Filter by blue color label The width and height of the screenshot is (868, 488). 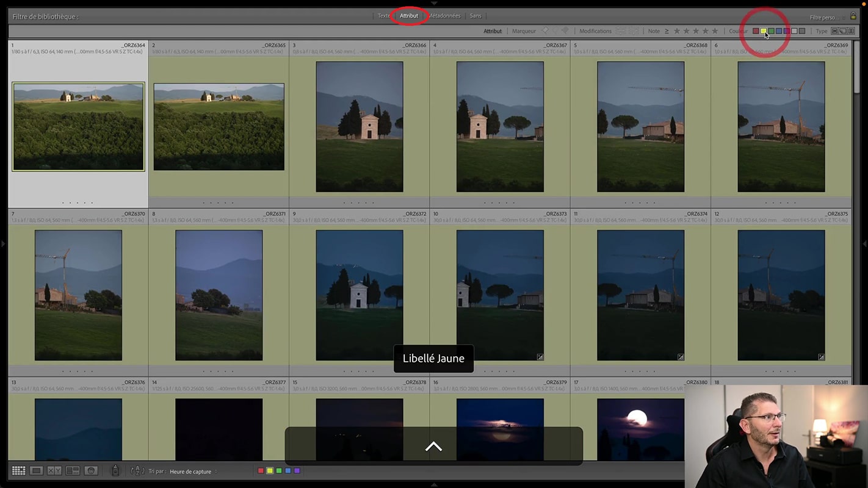[x=779, y=31]
